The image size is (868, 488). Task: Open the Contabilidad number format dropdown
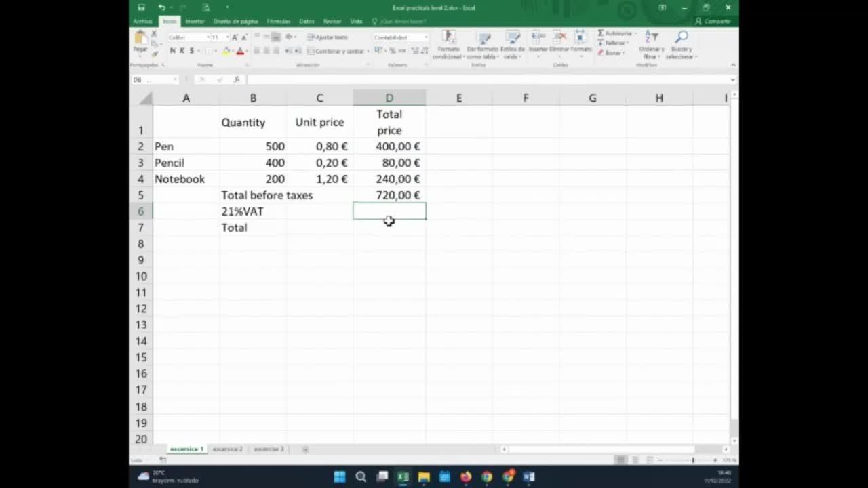point(425,37)
